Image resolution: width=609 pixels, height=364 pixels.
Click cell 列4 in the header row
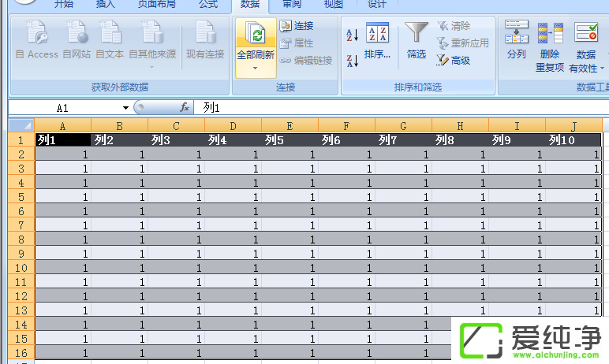coord(233,140)
